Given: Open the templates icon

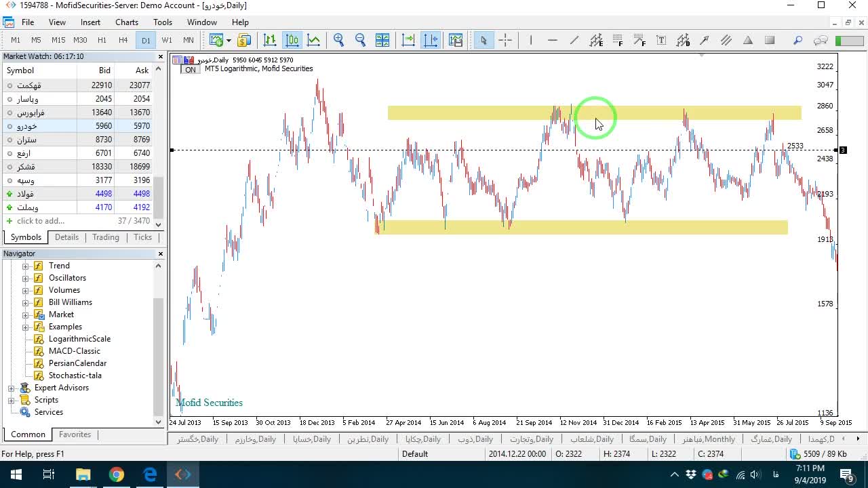Looking at the screenshot, I should [x=456, y=41].
